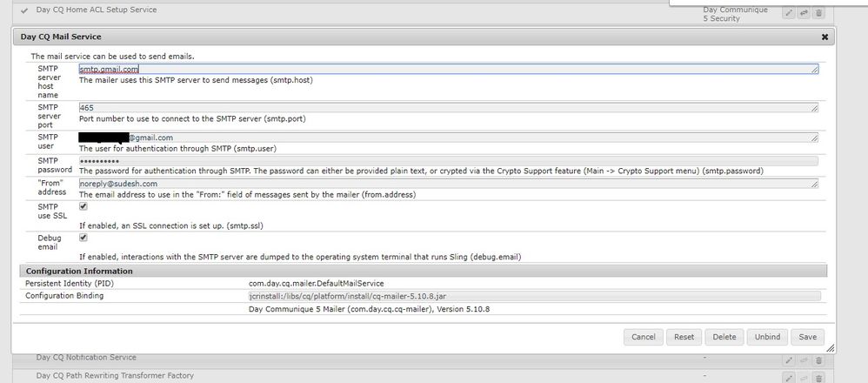Grab the dialog resize handle corner

coord(831,347)
